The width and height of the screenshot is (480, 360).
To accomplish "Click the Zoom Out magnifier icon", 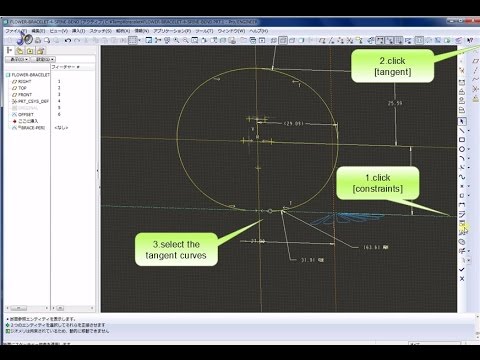I will (186, 41).
